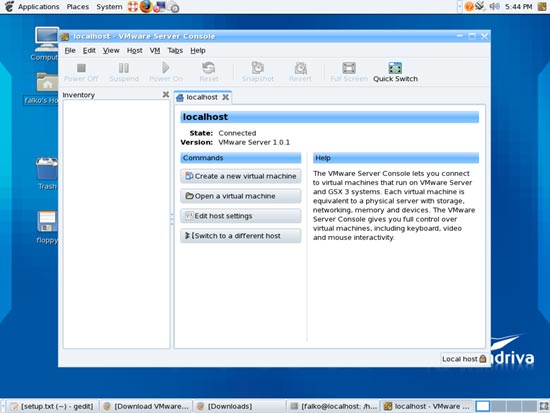Click Edit host settings button
Image resolution: width=550 pixels, height=413 pixels.
coord(241,216)
